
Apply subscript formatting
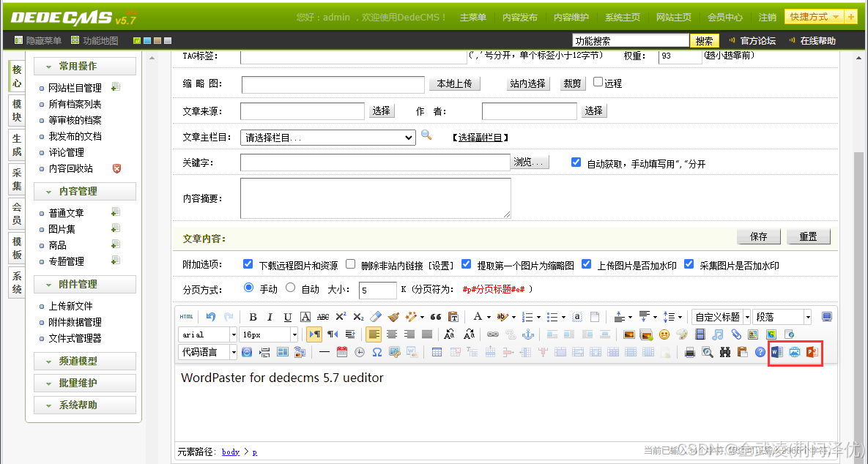pos(358,317)
